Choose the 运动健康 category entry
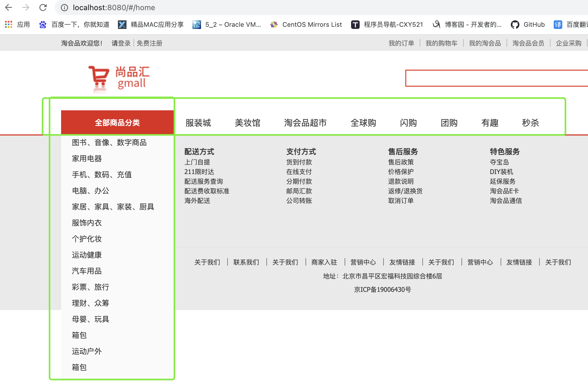The height and width of the screenshot is (385, 588). (x=87, y=255)
